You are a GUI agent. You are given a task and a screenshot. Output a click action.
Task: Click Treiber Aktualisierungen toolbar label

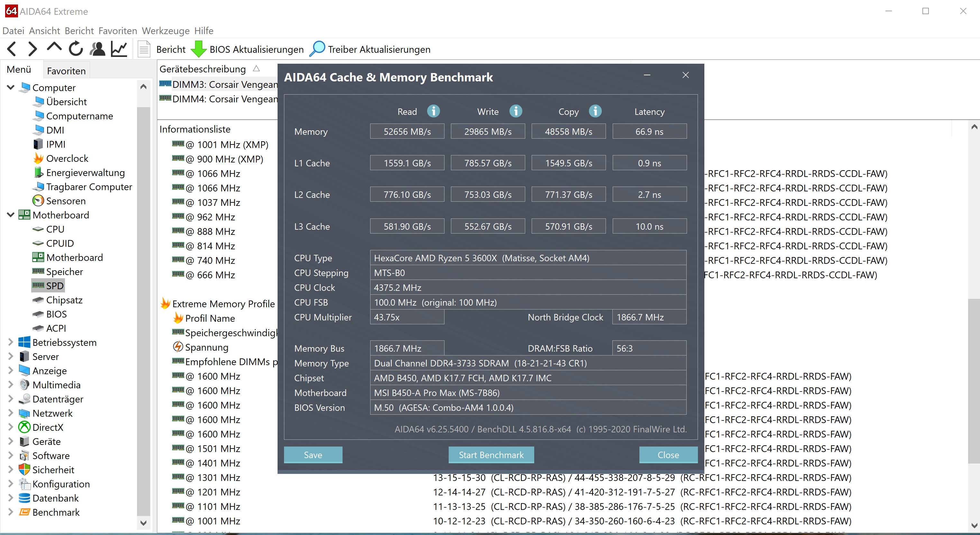coord(379,50)
